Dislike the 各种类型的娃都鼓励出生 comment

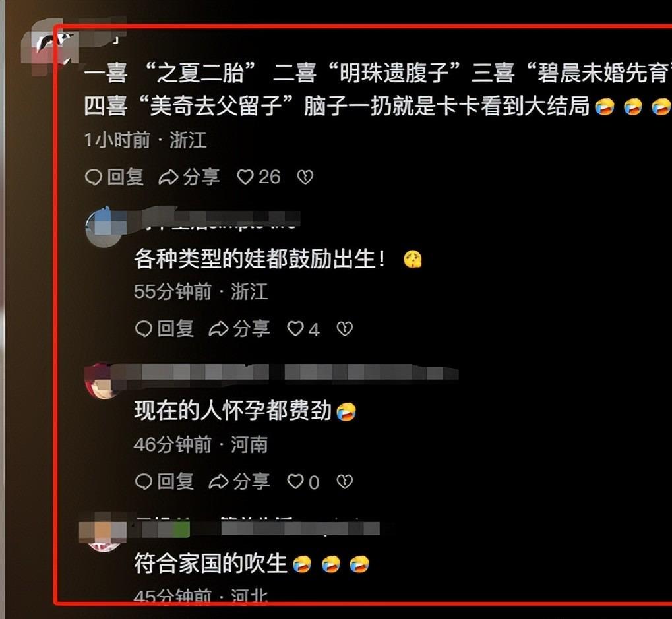click(x=344, y=329)
